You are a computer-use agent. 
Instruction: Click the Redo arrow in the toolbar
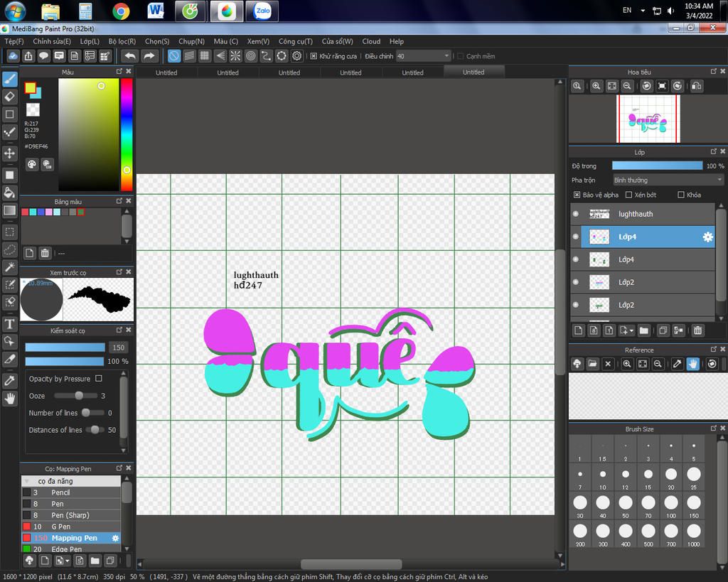pyautogui.click(x=149, y=56)
